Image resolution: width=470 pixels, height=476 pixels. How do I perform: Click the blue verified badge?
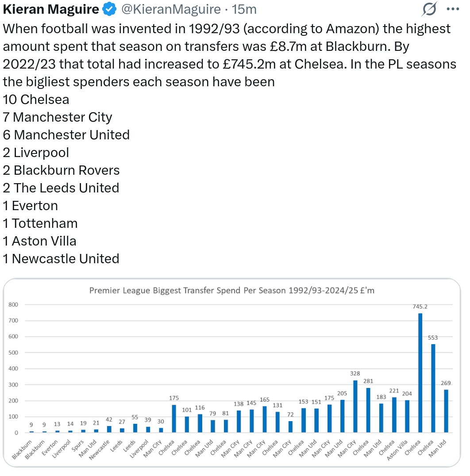tap(109, 9)
